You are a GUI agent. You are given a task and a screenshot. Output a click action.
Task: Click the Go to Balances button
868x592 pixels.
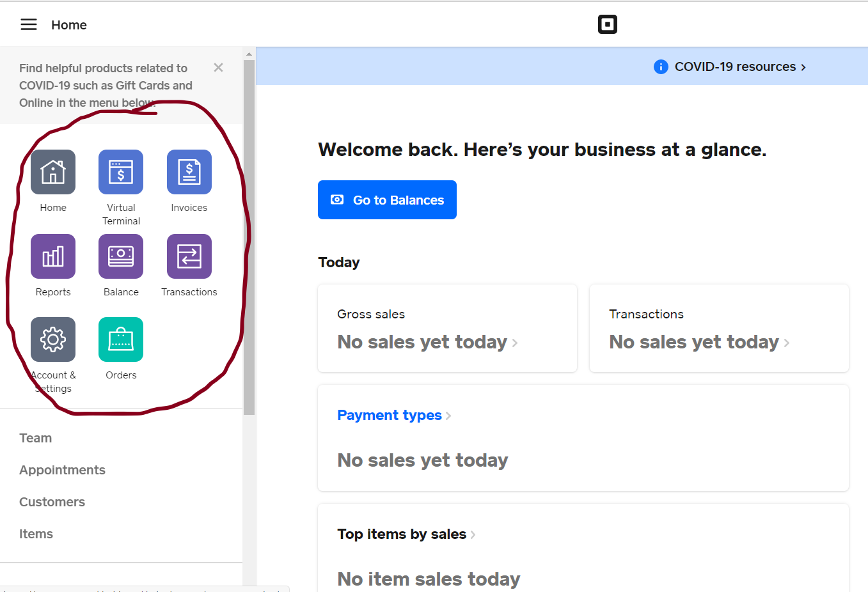click(x=387, y=199)
